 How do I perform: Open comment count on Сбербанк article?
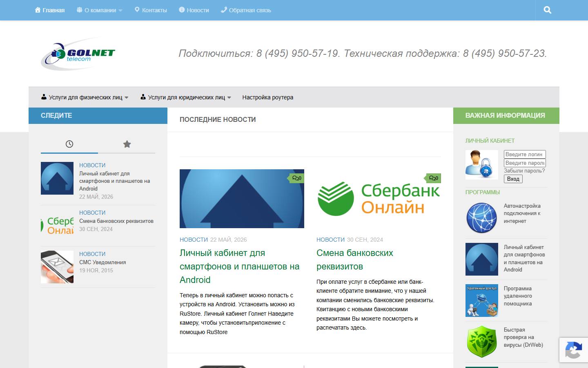pyautogui.click(x=434, y=178)
